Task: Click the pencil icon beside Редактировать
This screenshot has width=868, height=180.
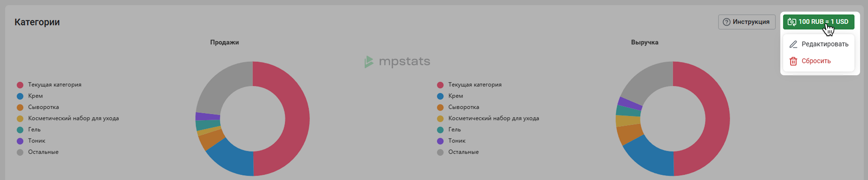Action: (x=794, y=44)
